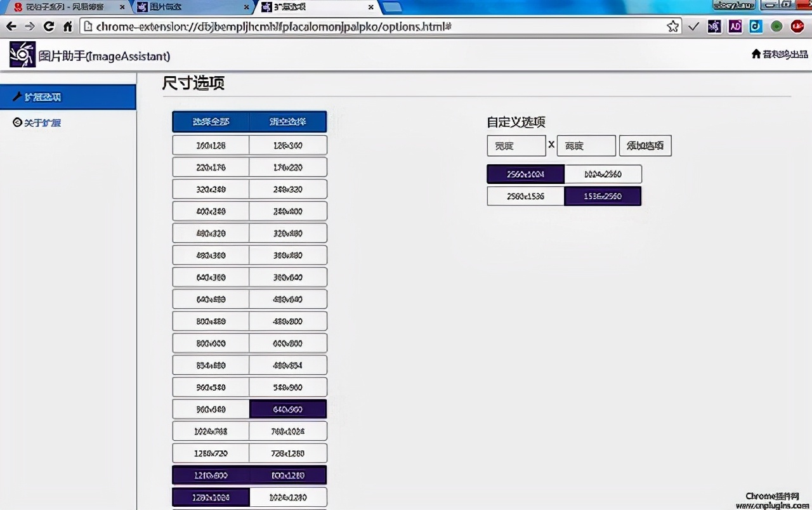Toggle the 240x320 size option

288,189
